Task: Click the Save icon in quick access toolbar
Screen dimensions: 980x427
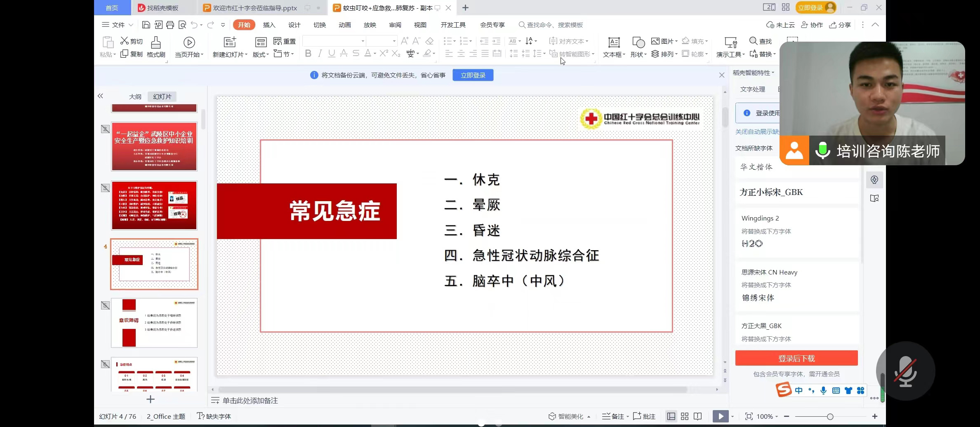Action: click(146, 25)
